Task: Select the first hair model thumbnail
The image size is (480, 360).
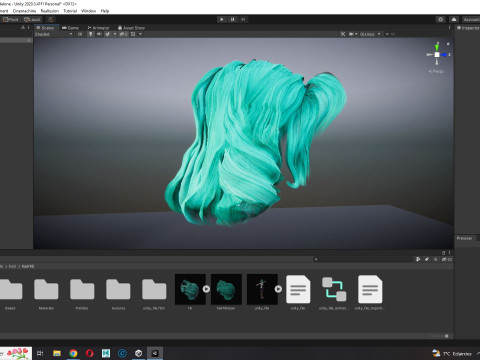Action: [x=190, y=289]
